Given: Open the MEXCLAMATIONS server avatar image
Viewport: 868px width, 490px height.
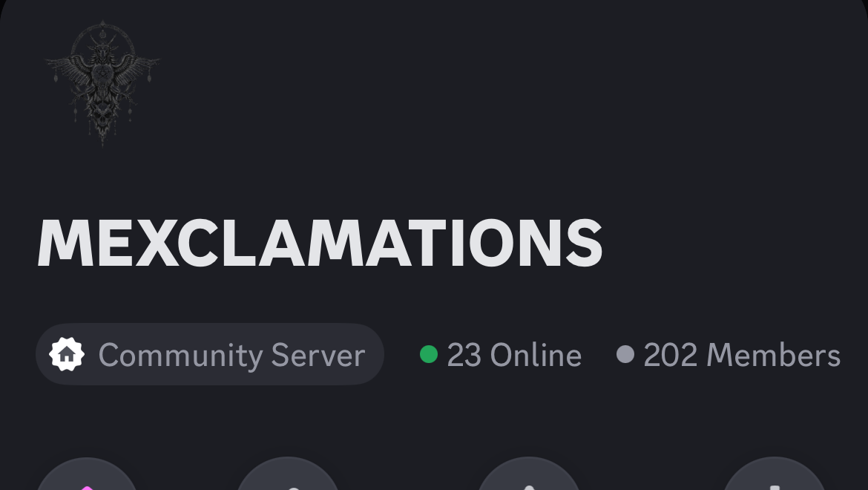Looking at the screenshot, I should click(102, 83).
